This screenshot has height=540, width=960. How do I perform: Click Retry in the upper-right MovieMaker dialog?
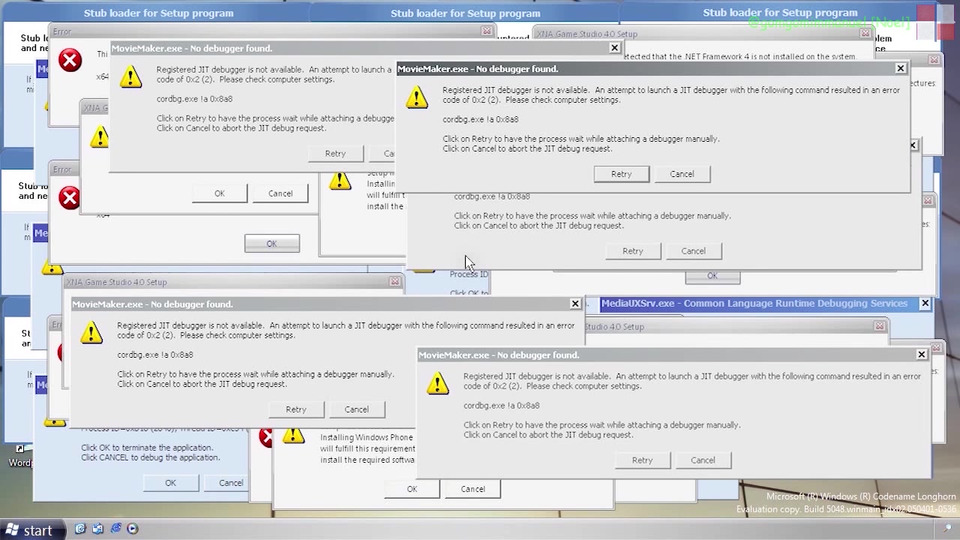(x=621, y=174)
